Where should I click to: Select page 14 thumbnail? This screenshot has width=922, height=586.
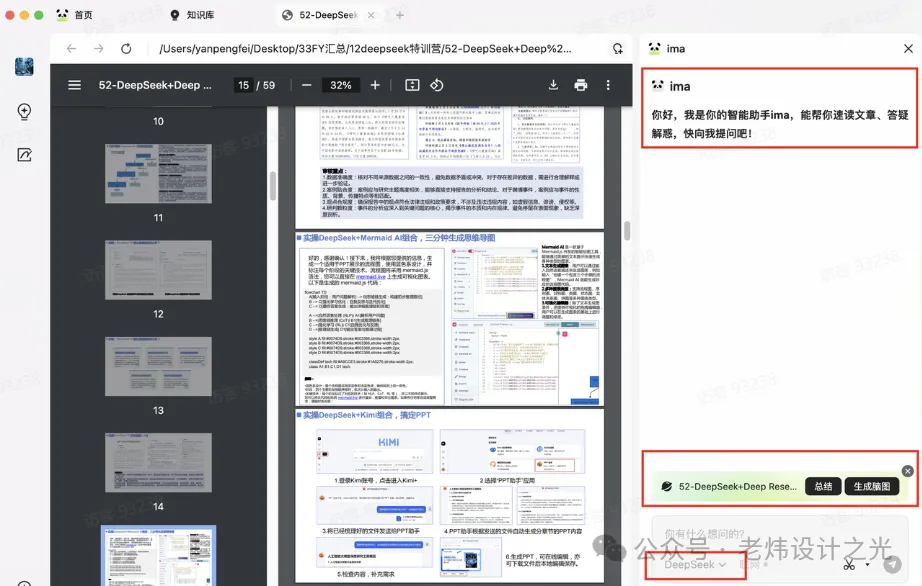(x=158, y=463)
